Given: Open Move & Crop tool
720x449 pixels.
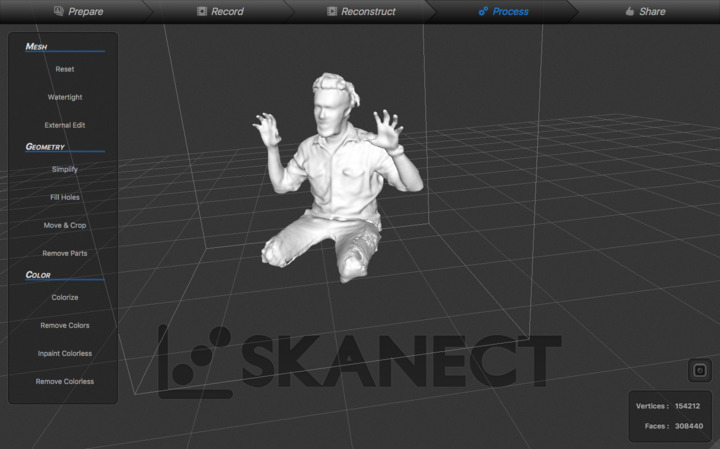Looking at the screenshot, I should (65, 225).
